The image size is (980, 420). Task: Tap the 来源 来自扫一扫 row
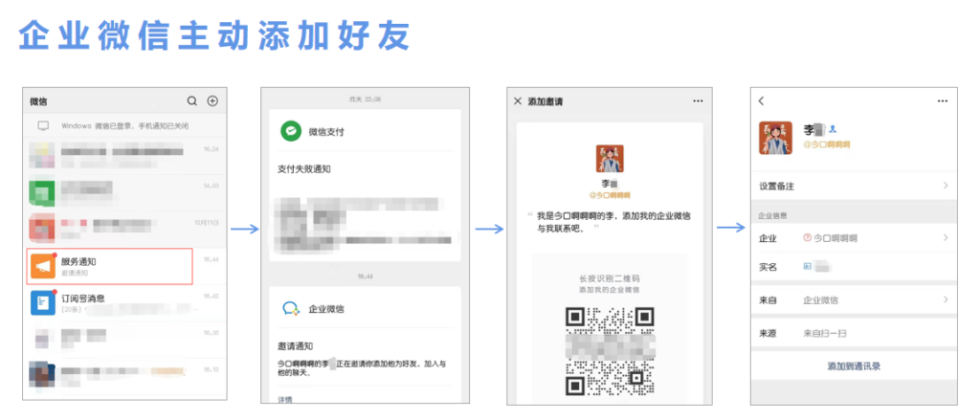tap(854, 333)
